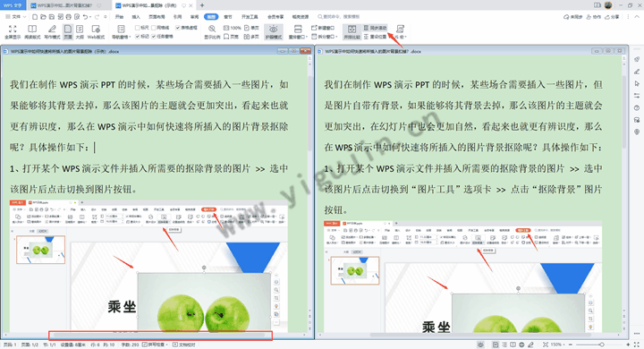Open the undo history dropdown arrow
Image resolution: width=644 pixels, height=349 pixels.
[x=90, y=17]
